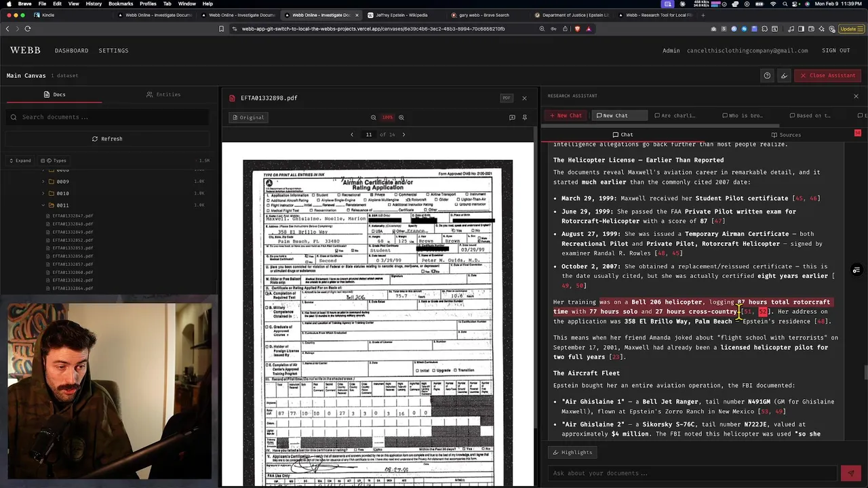Click the bookmark icon in the address bar
The image size is (868, 488).
[221, 28]
